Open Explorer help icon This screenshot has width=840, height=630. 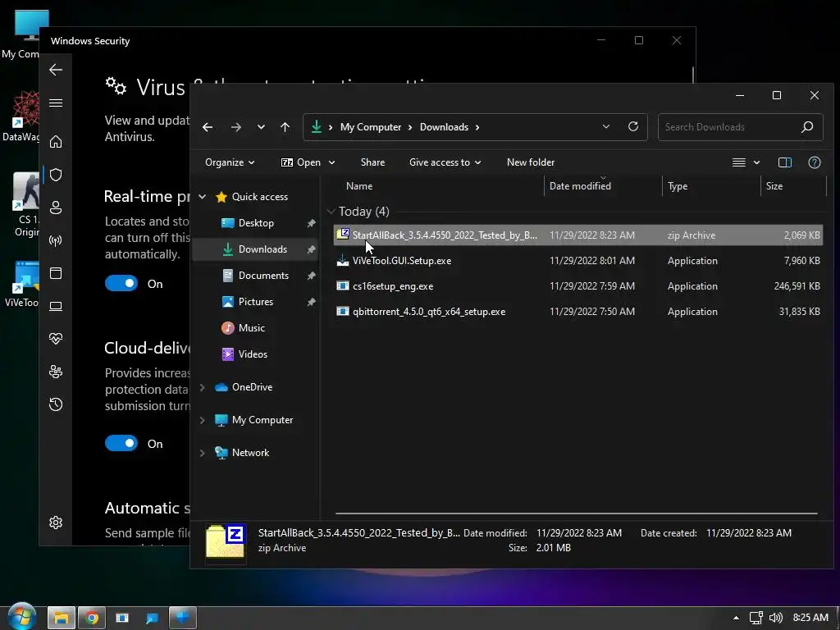pos(815,162)
